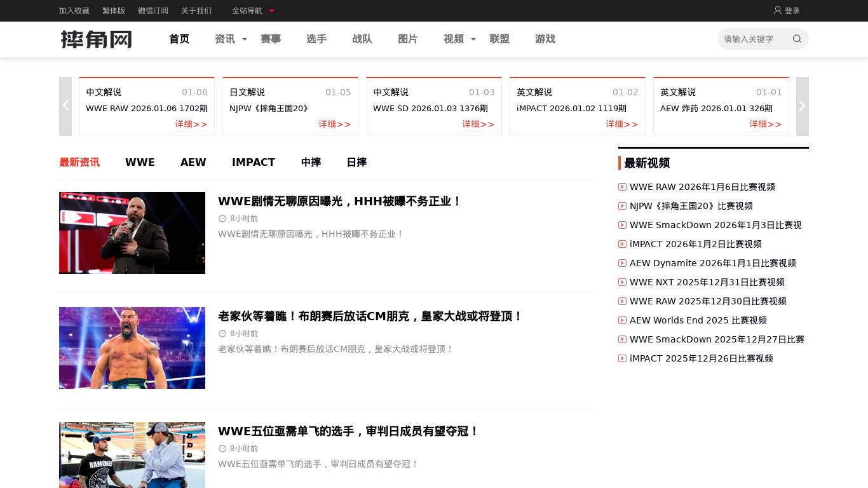The width and height of the screenshot is (868, 488).
Task: Expand the 全站导航 dropdown arrow
Action: pos(271,11)
